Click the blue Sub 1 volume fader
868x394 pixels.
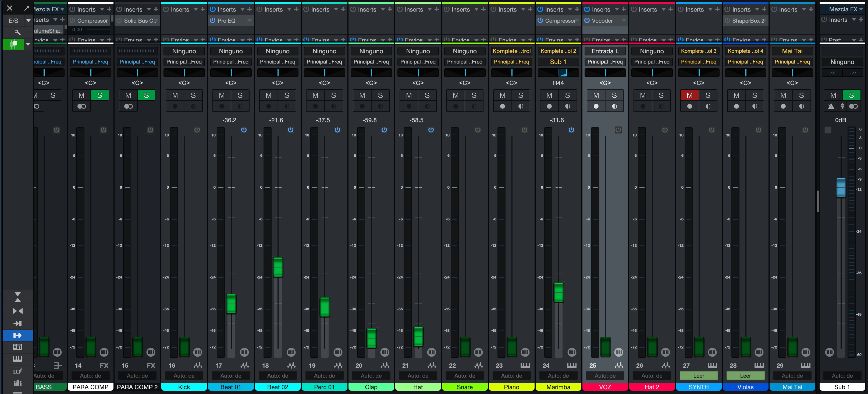841,187
